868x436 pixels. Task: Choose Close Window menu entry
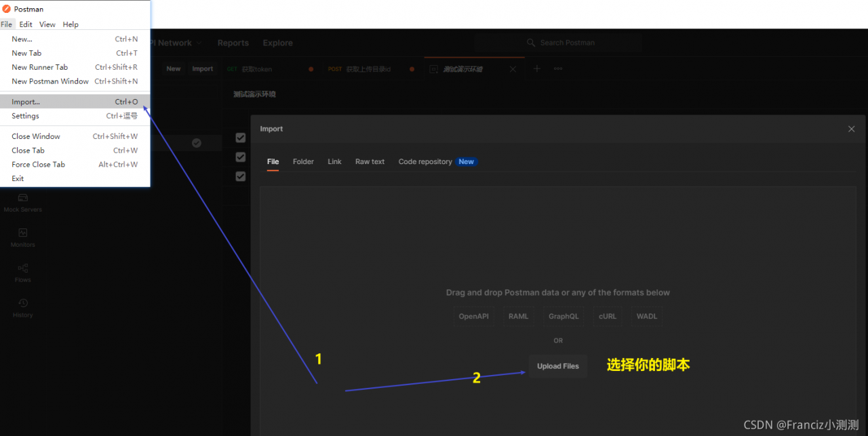point(75,136)
